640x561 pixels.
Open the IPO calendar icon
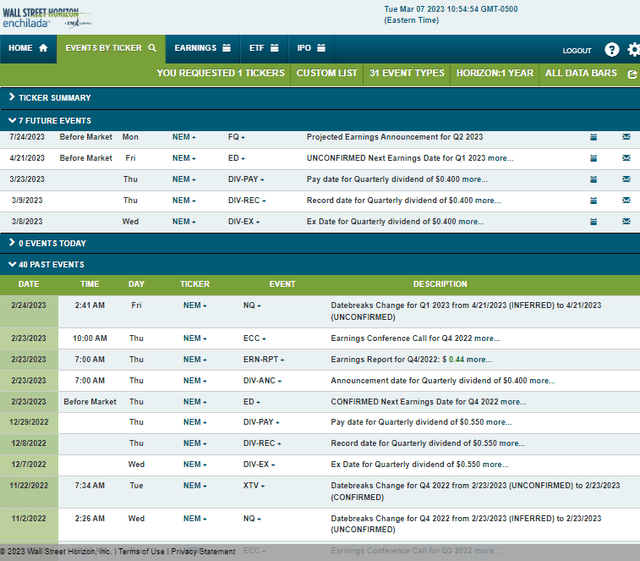click(321, 48)
